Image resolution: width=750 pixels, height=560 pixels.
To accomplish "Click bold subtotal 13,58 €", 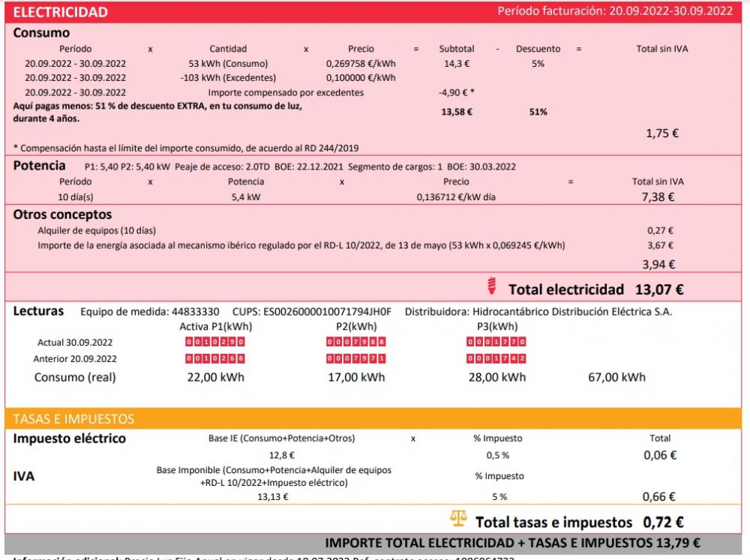I will [x=456, y=112].
